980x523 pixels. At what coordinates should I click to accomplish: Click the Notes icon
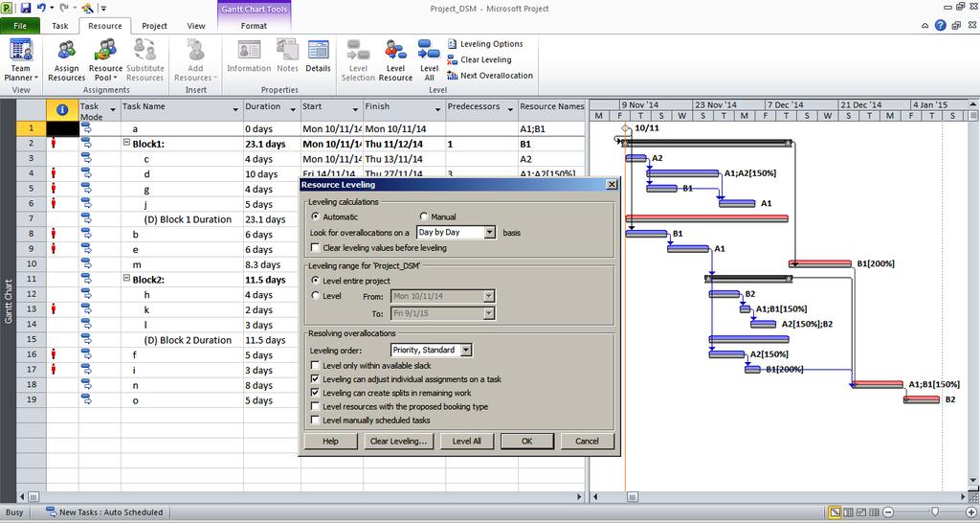tap(287, 57)
